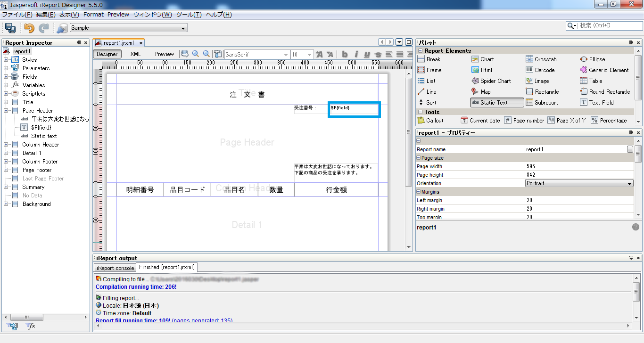Choose the Subreport element in the palette

click(543, 102)
